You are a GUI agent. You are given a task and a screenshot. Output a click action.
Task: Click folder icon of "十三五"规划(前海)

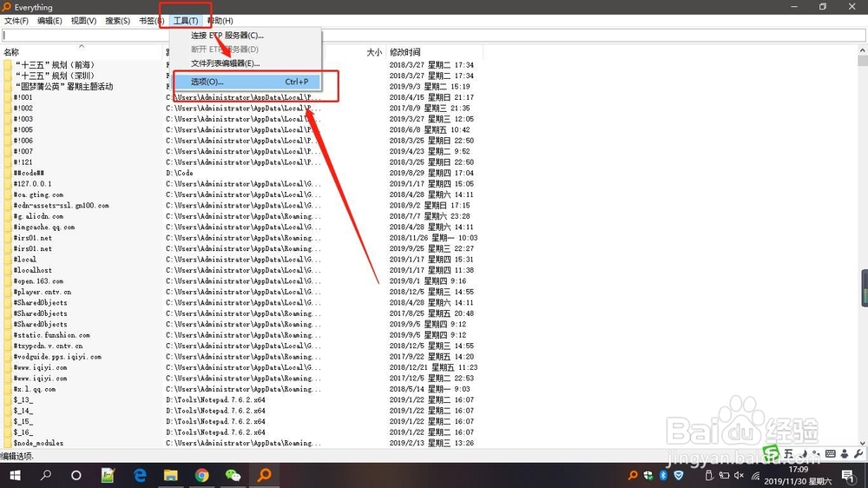pyautogui.click(x=7, y=65)
